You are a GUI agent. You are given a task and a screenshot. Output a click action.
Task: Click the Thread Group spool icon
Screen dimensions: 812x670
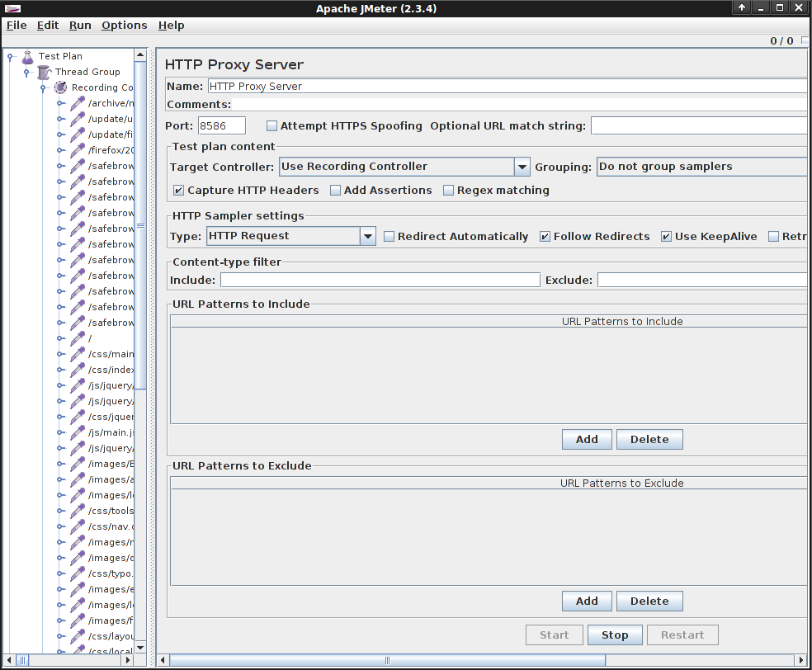45,72
